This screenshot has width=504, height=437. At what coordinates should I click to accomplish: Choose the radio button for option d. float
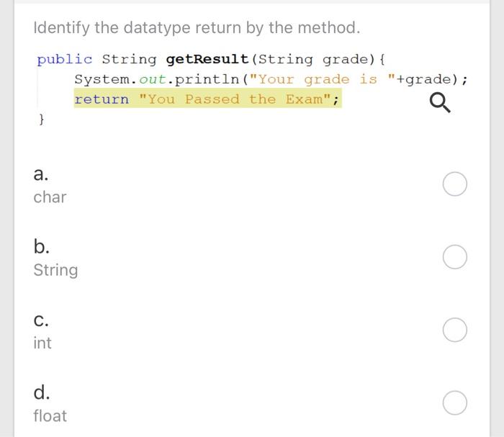click(x=455, y=402)
